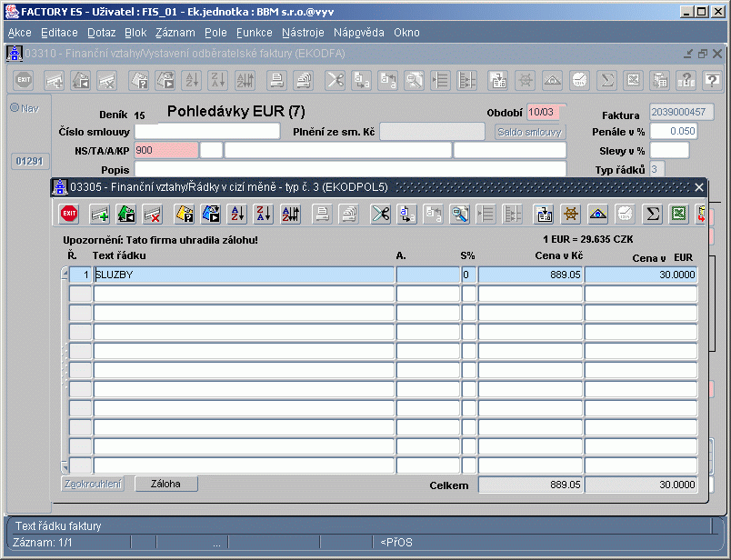Export using green Excel icon

coord(679,215)
